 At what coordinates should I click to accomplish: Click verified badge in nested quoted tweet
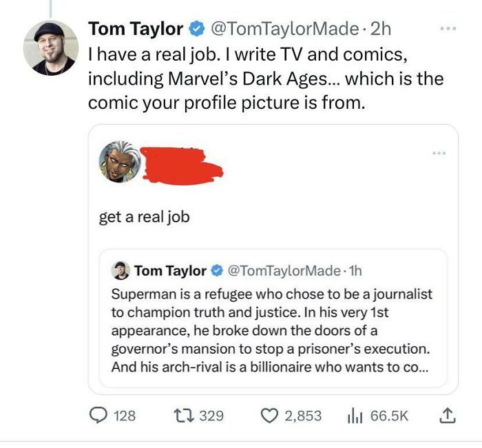[216, 270]
